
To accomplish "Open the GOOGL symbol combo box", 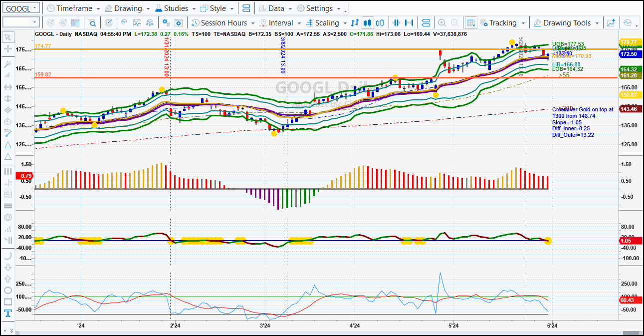I will click(x=21, y=8).
